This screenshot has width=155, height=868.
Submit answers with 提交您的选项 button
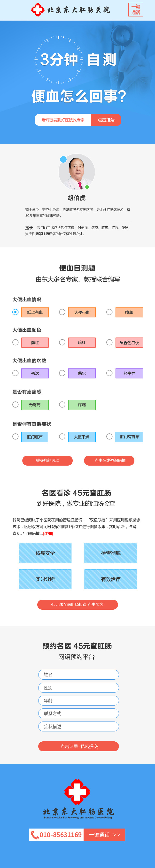(47, 460)
